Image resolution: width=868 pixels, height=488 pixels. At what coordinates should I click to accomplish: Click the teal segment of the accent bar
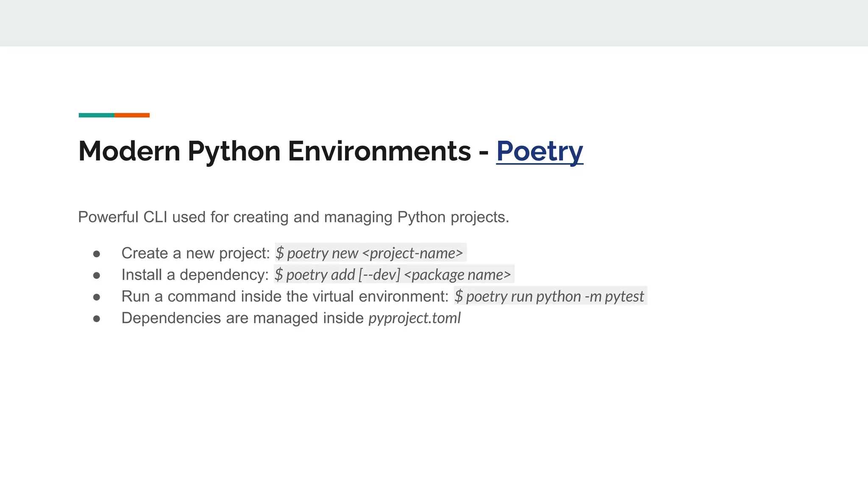click(x=96, y=115)
